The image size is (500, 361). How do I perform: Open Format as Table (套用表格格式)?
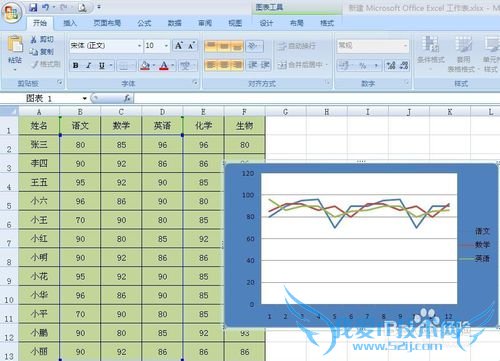tap(463, 53)
